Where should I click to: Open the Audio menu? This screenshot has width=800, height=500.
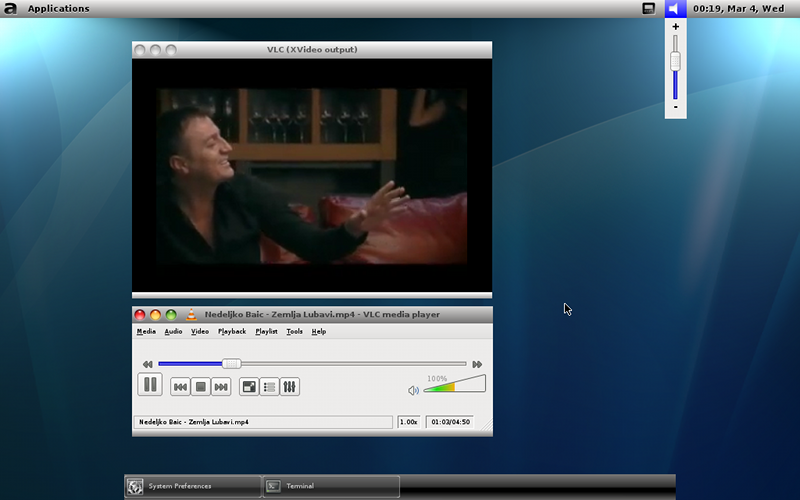(x=173, y=332)
